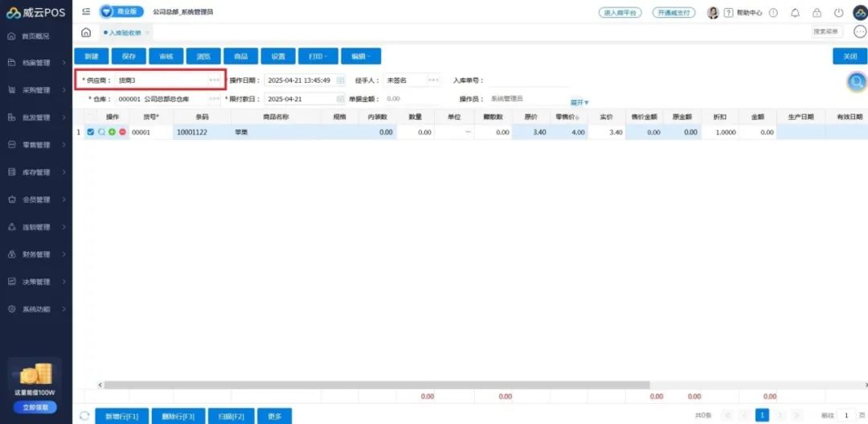Click the 立即领取 promo button
The height and width of the screenshot is (424, 868).
(x=36, y=407)
